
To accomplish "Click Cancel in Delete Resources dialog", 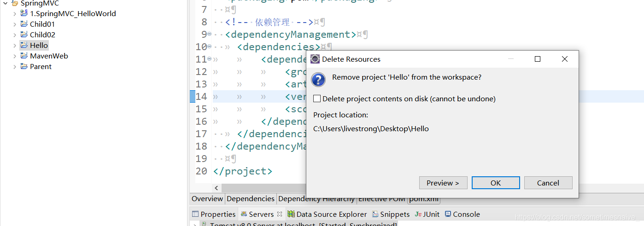I will point(548,183).
